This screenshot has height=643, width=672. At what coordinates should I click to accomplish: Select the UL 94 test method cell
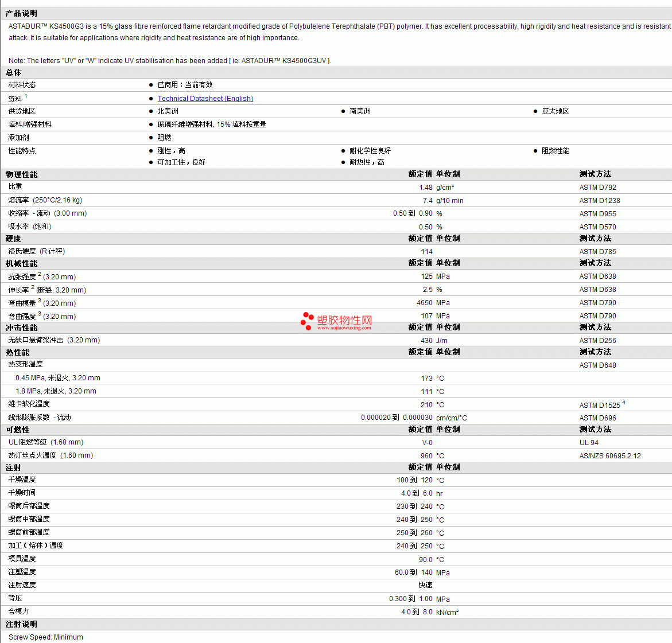click(x=589, y=443)
